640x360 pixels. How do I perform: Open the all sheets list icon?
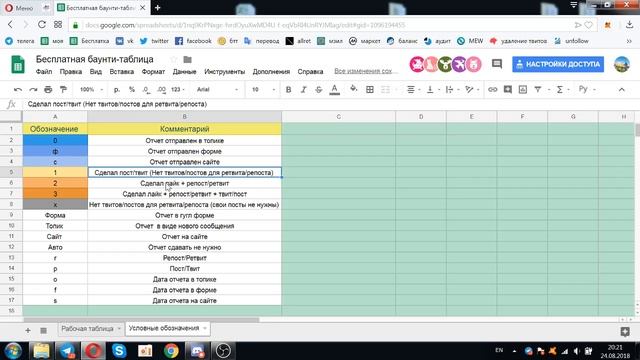tap(43, 330)
